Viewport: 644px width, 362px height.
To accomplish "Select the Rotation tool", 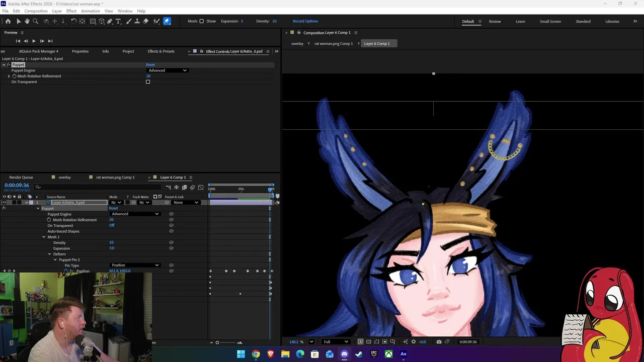I will tap(73, 21).
